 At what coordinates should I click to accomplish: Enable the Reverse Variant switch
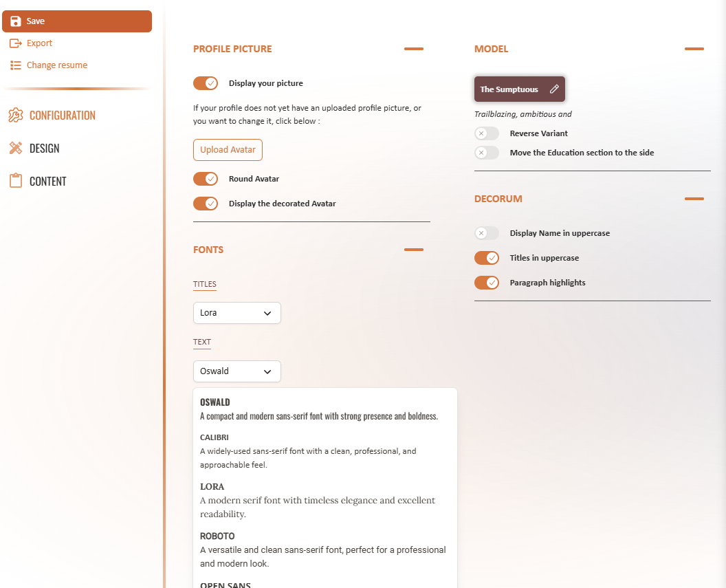click(x=487, y=133)
